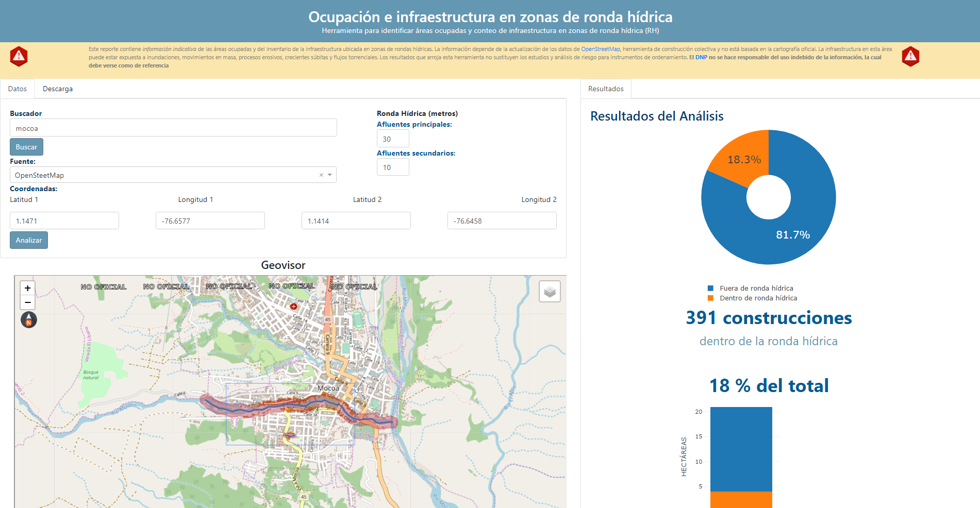Click the 'Resultados del Análisis' heading
This screenshot has height=508, width=980.
(x=657, y=116)
